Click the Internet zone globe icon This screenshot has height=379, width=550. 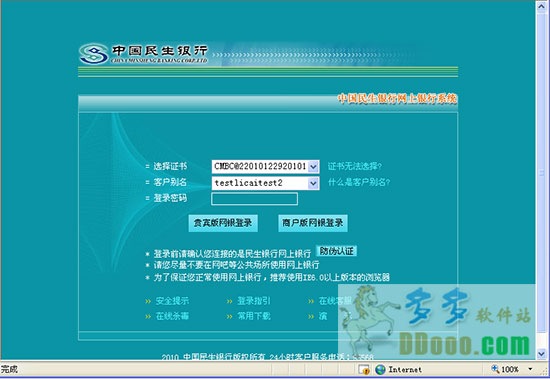(x=380, y=370)
